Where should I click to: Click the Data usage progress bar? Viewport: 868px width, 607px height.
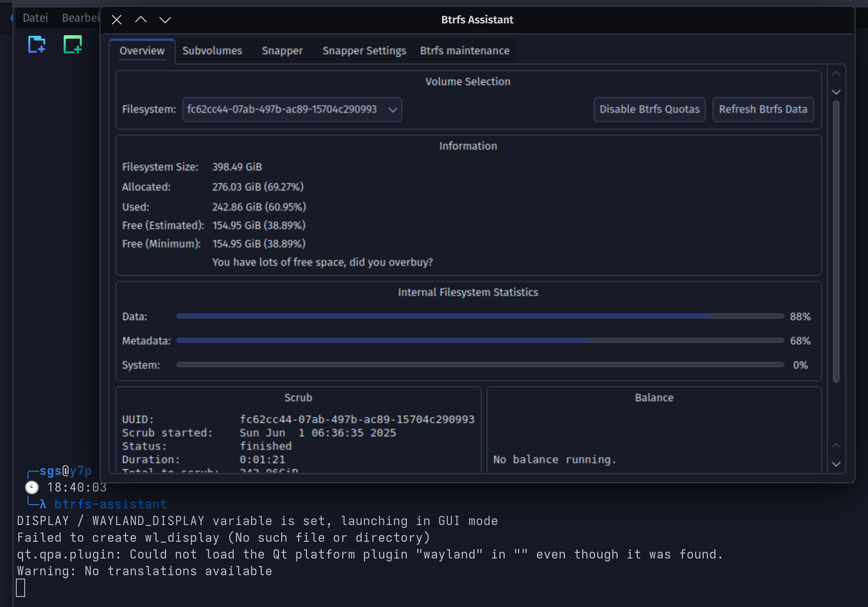[480, 316]
